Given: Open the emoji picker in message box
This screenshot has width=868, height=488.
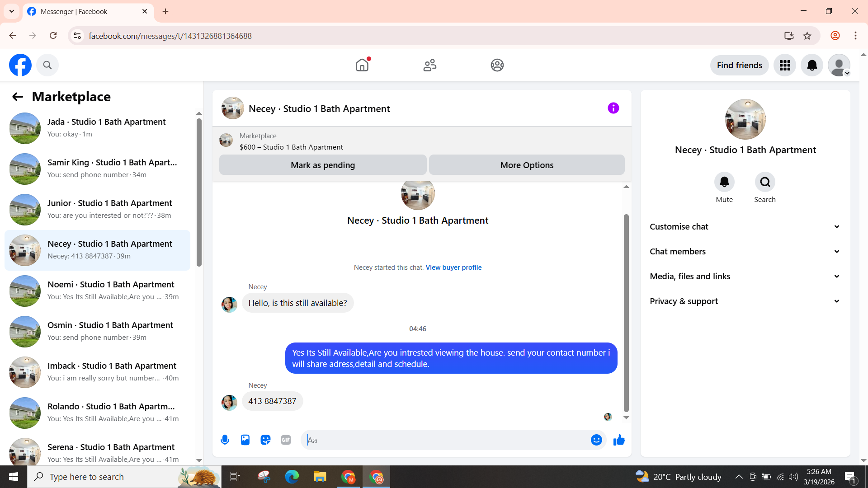Looking at the screenshot, I should click(596, 440).
